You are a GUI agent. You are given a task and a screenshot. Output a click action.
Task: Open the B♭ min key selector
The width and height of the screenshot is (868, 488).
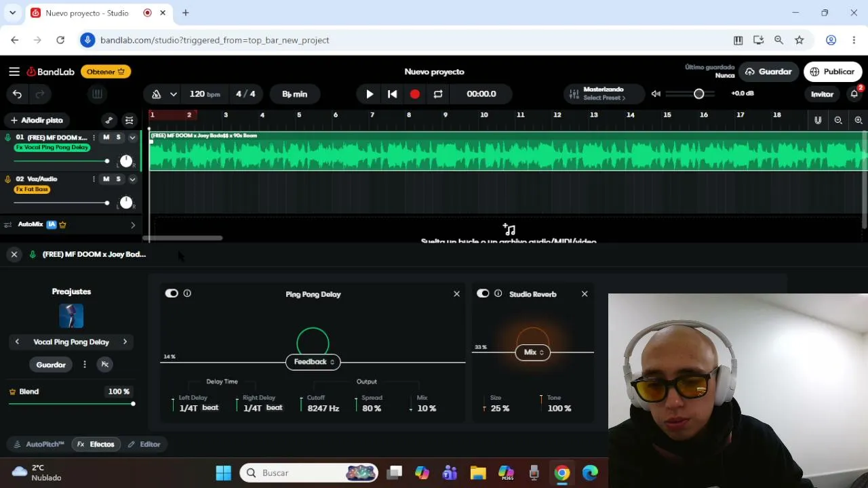[294, 94]
